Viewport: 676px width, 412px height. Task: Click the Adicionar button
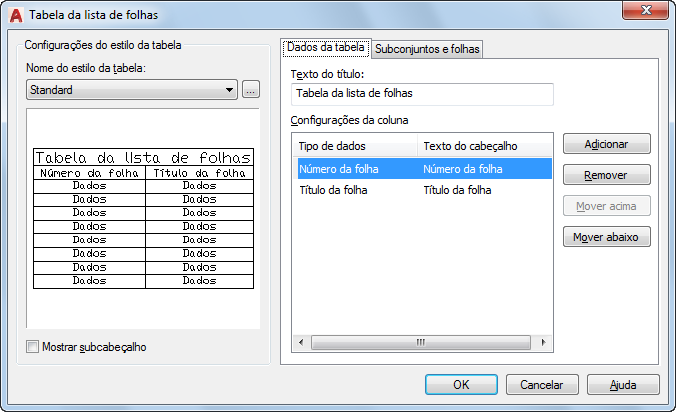[607, 144]
